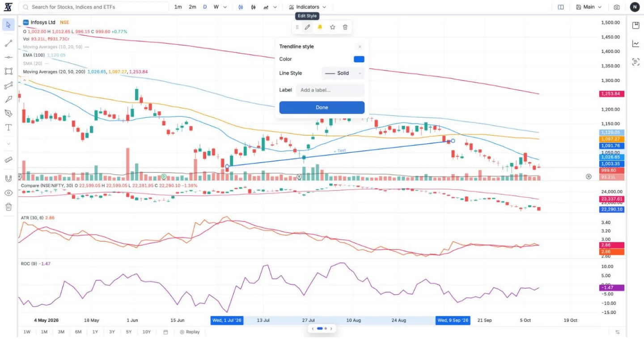This screenshot has width=644, height=339.
Task: Open the Indicators dropdown
Action: 308,7
